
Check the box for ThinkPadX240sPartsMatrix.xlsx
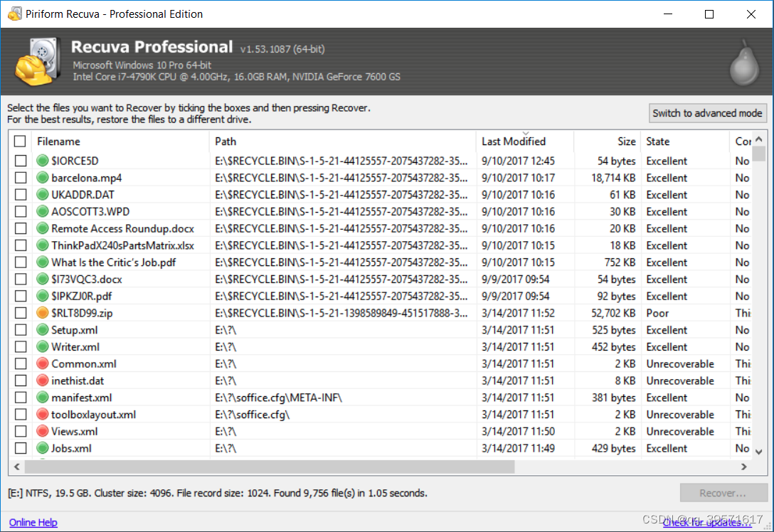[20, 245]
